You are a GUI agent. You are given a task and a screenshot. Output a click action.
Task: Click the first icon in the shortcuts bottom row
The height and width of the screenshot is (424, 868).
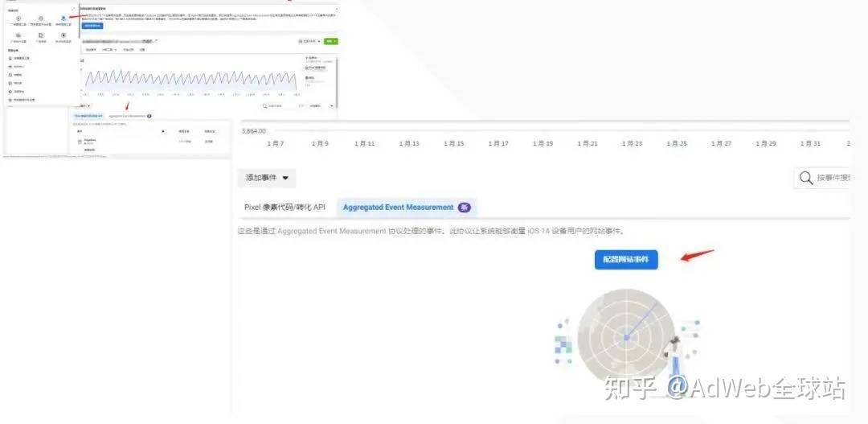click(x=18, y=35)
